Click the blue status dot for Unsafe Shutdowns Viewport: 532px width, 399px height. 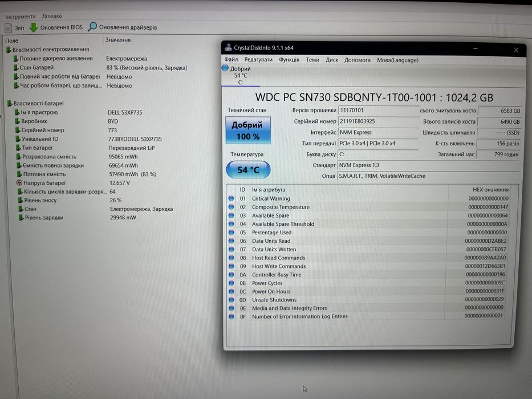tap(232, 300)
